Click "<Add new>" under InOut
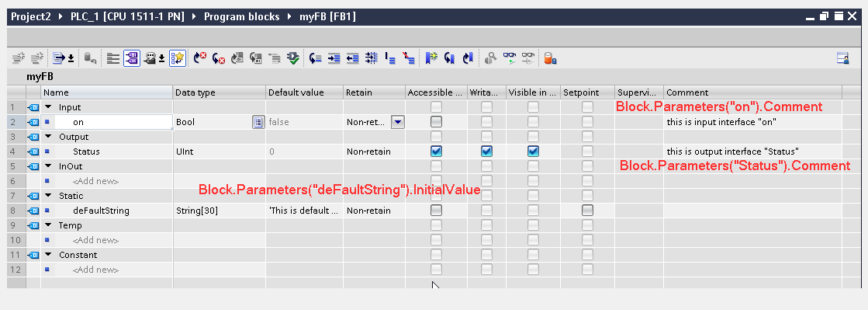This screenshot has width=868, height=310. pyautogui.click(x=95, y=181)
